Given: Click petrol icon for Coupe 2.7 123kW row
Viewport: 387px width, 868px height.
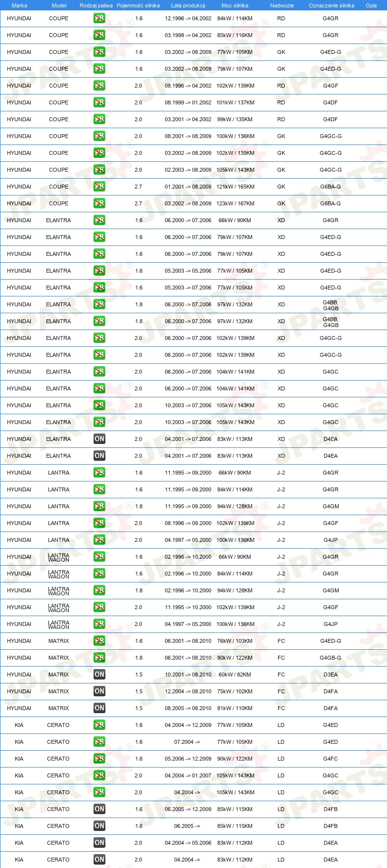Looking at the screenshot, I should (x=99, y=203).
